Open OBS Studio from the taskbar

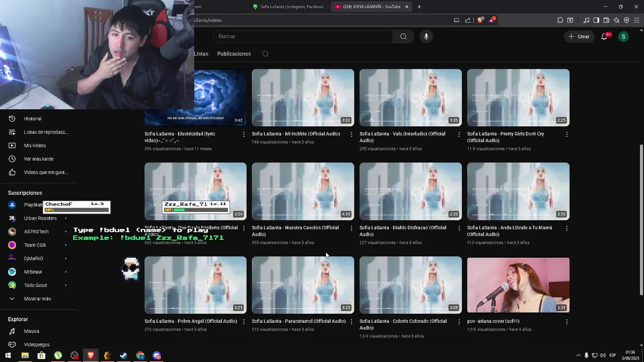click(74, 355)
